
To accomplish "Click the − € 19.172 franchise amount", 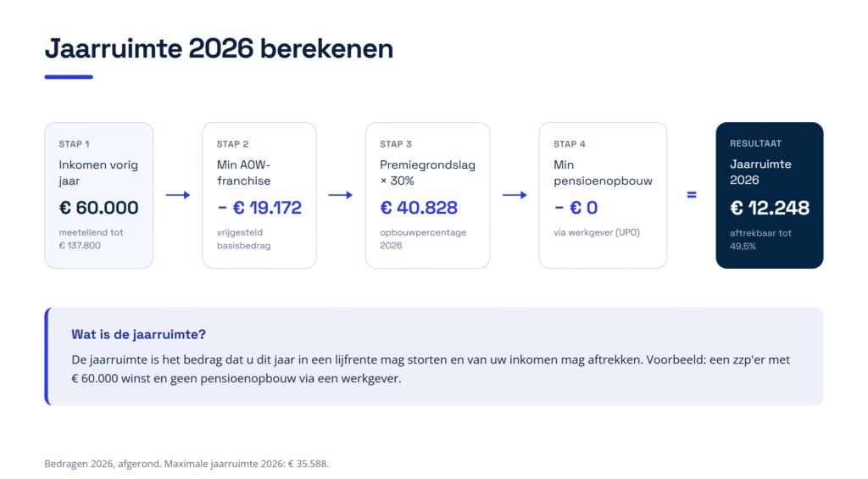I will (x=259, y=208).
